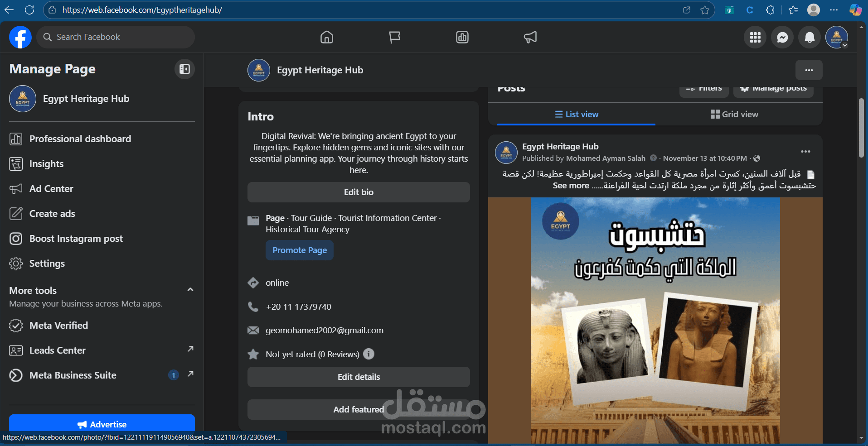Open Facebook home via logo
Viewport: 868px width, 446px height.
pos(20,37)
